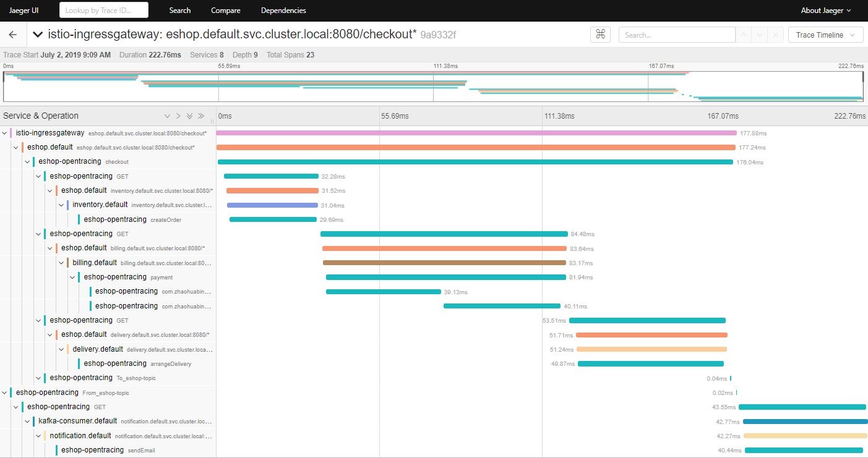868x458 pixels.
Task: Click the trace minimap overview
Action: click(433, 87)
